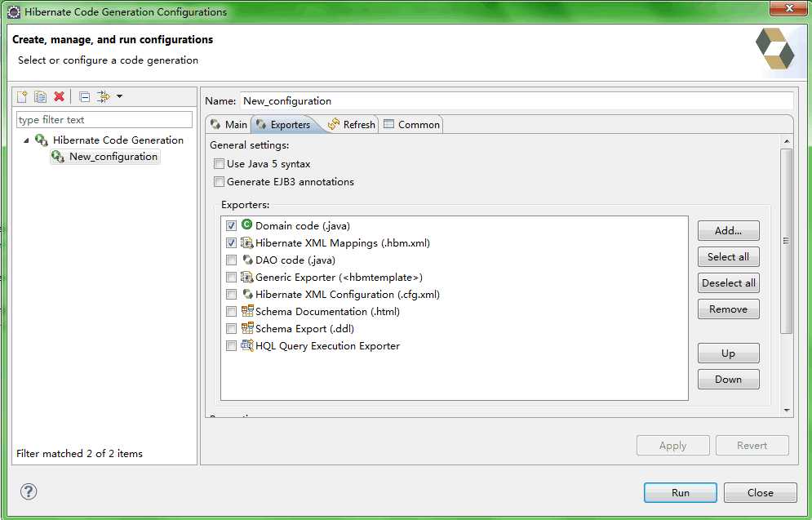Click the Filter matched 2 of 2 items text
Image resolution: width=812 pixels, height=520 pixels.
tap(79, 453)
